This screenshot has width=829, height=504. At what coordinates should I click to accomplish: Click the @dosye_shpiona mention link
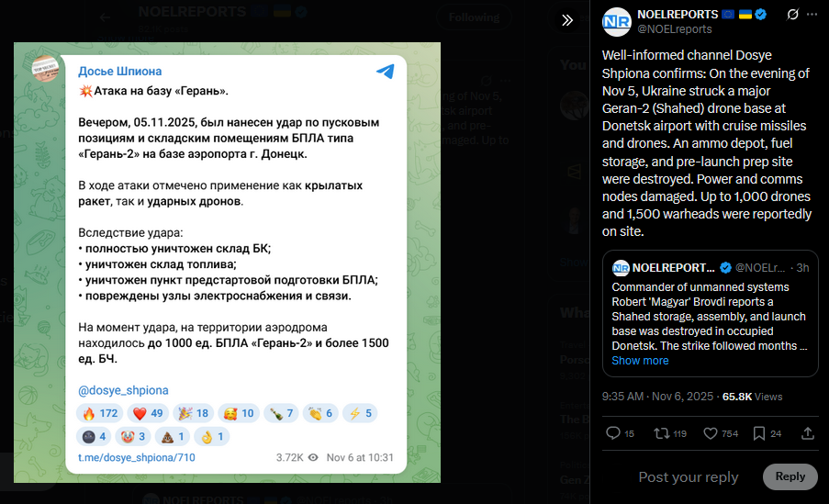[x=123, y=390]
